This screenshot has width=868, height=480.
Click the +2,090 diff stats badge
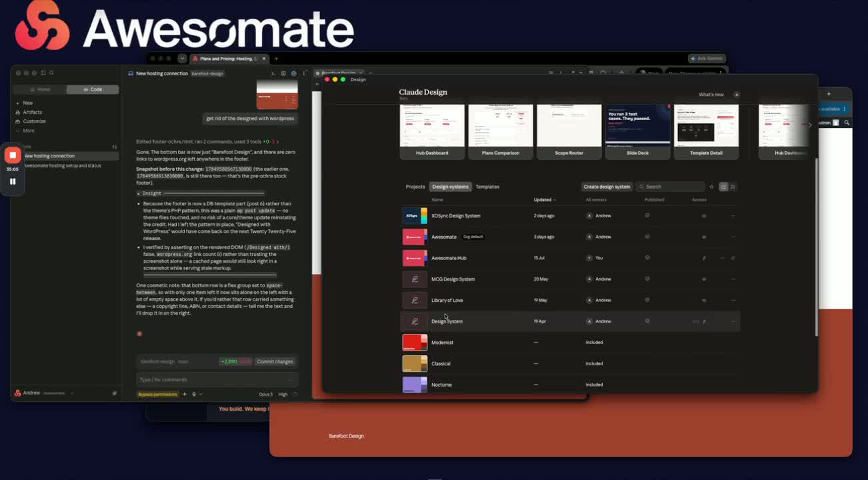click(235, 361)
